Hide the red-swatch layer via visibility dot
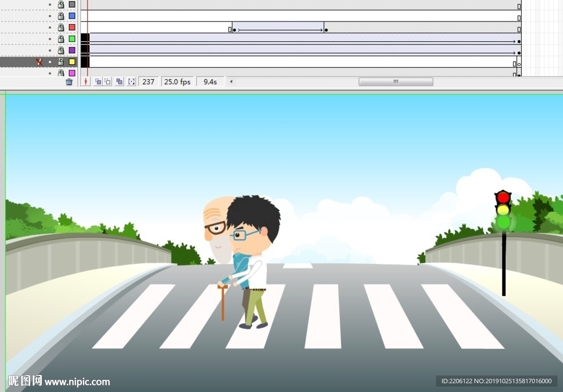The image size is (563, 392). coord(50,27)
